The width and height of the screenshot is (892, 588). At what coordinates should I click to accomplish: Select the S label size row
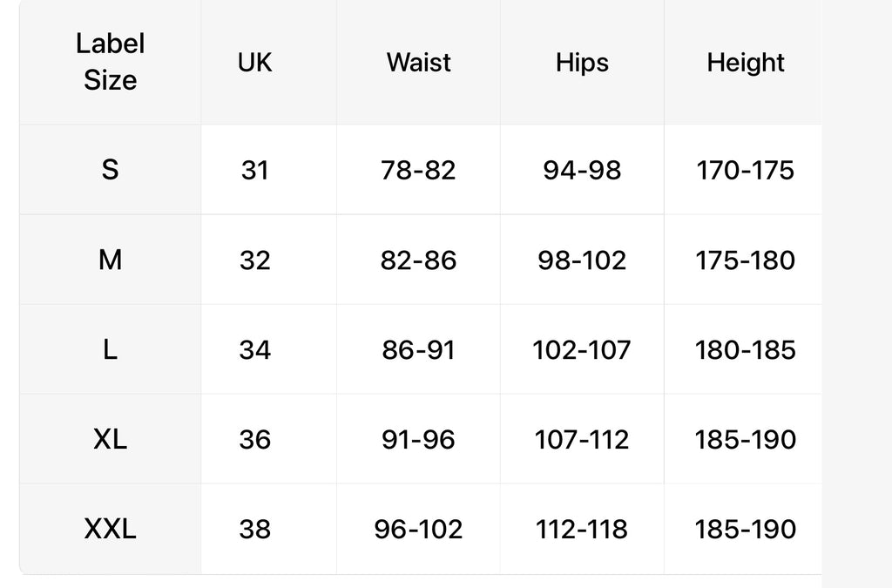click(421, 170)
